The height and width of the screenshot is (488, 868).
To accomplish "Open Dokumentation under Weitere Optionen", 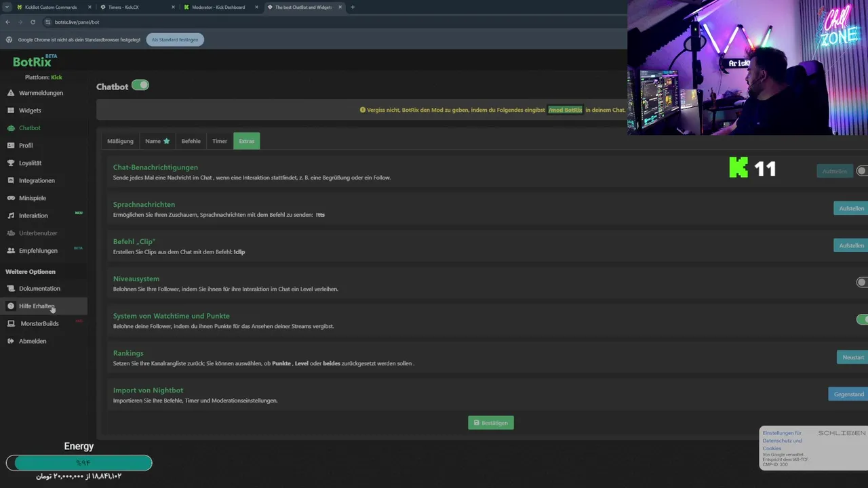I will (39, 289).
